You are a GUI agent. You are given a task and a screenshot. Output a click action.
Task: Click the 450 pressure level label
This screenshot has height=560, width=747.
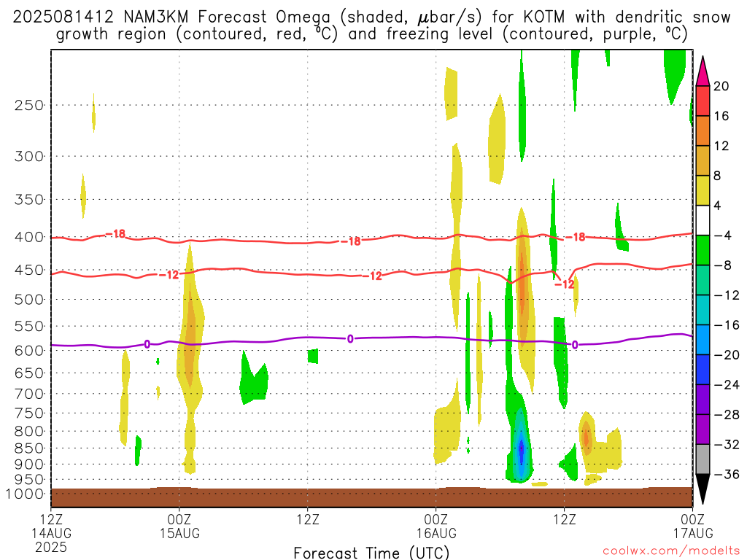tap(29, 270)
